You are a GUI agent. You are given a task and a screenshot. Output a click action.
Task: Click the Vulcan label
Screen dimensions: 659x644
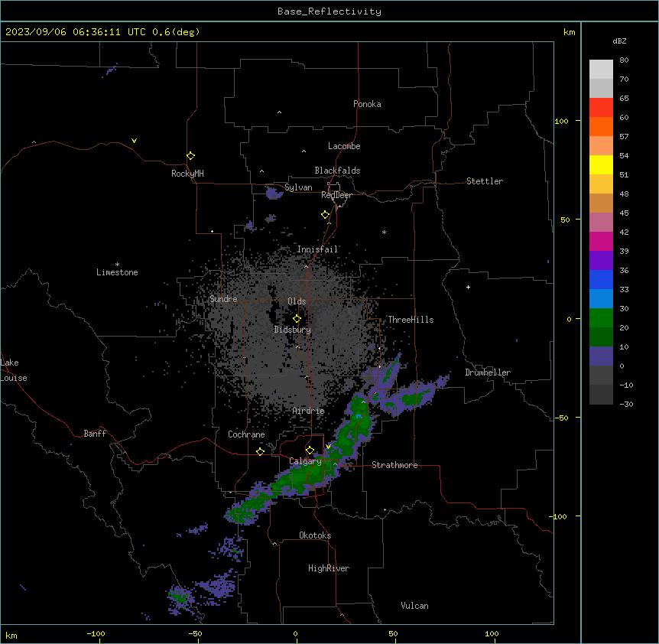coord(415,606)
